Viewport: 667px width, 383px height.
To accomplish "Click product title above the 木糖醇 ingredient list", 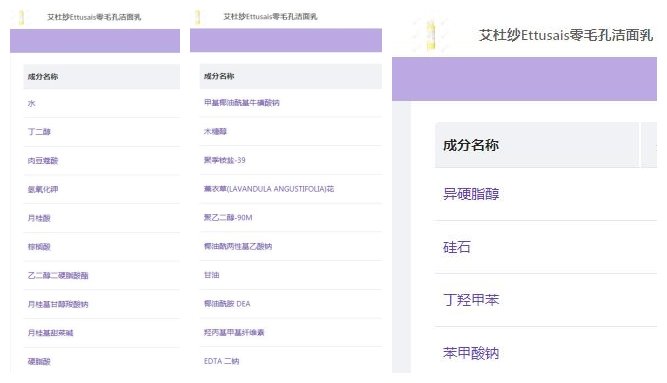I will (x=270, y=17).
